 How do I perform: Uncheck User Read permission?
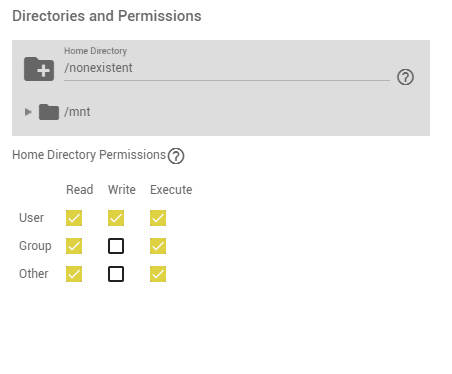click(74, 218)
